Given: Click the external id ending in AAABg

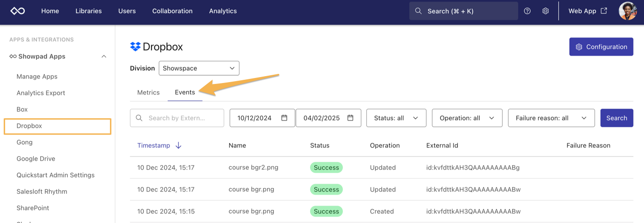Looking at the screenshot, I should coord(473,167).
